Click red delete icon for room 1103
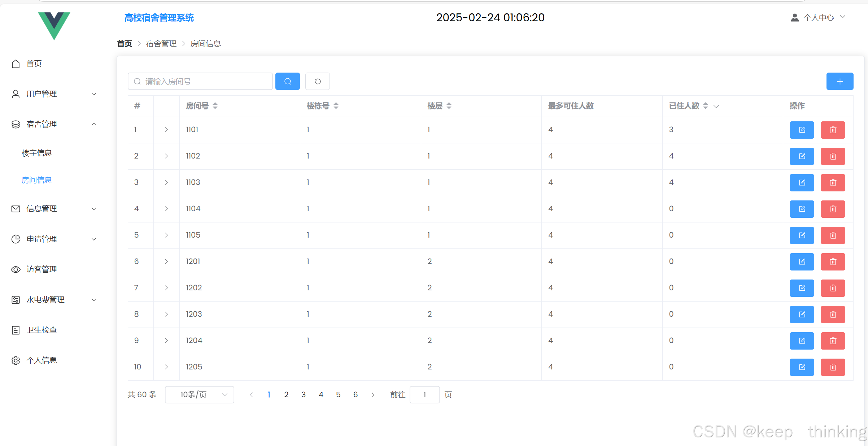The image size is (868, 446). coord(833,183)
